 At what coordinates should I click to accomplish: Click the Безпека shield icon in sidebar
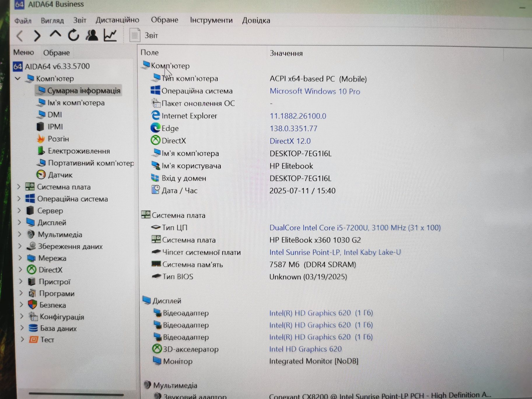32,305
